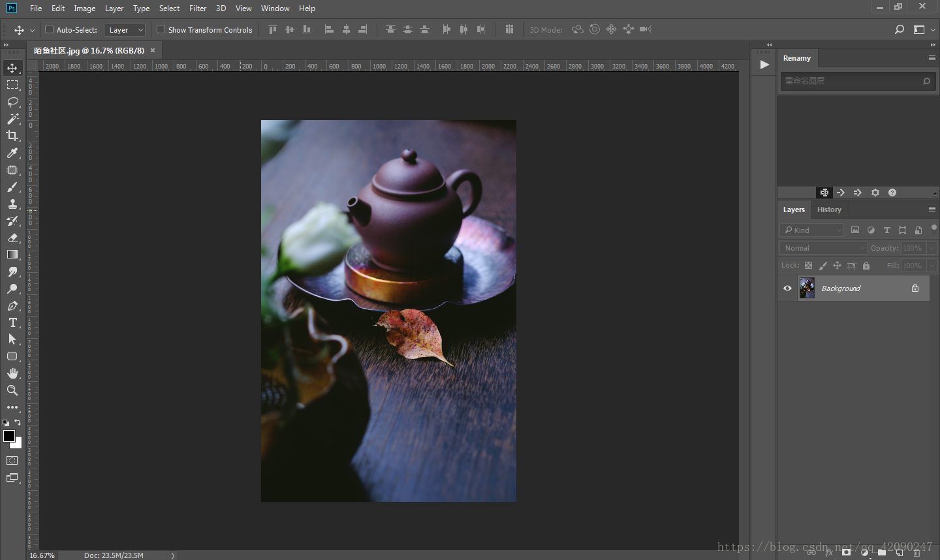Click the Background layer thumbnail
The image size is (940, 560).
click(x=807, y=288)
